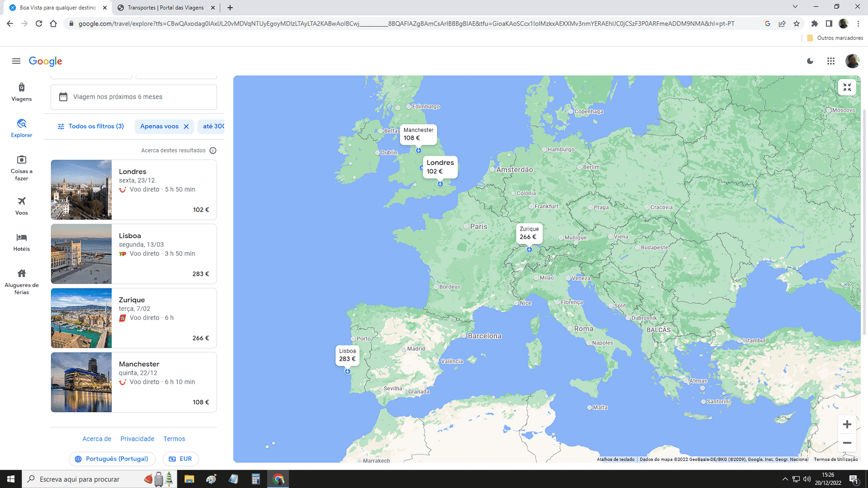This screenshot has height=488, width=868.
Task: Click the Manchester 108 € map marker
Action: click(418, 134)
